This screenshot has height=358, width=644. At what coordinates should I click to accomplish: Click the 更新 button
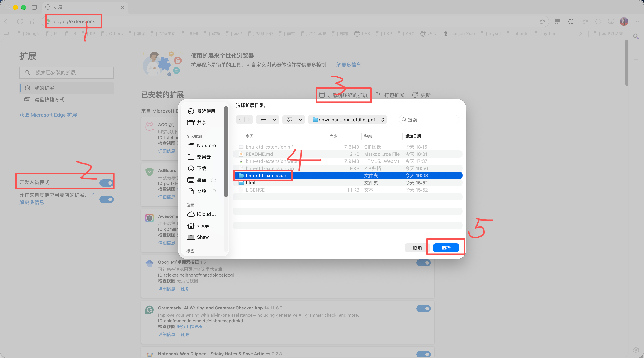(x=421, y=95)
